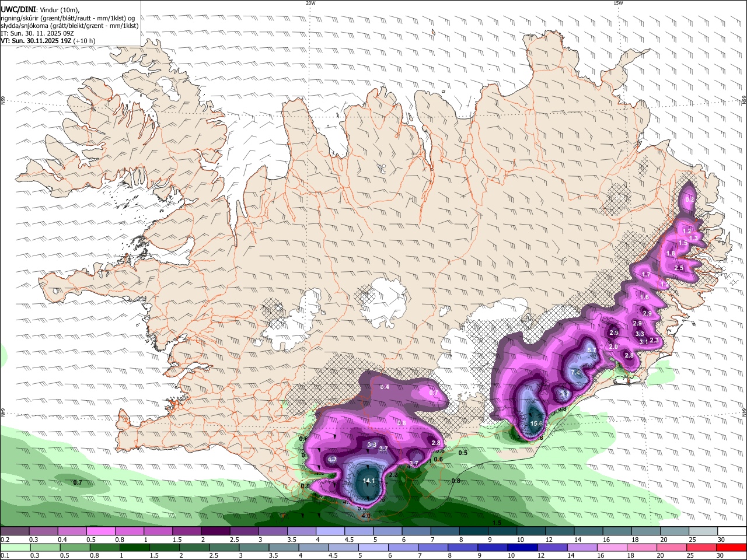747x560 pixels.
Task: Click the 7 periwinkle swatch in lower legend row
Action: pos(433,547)
